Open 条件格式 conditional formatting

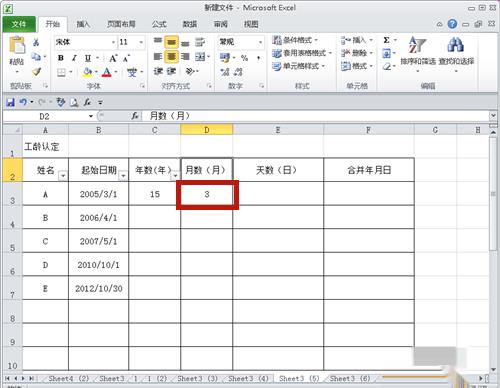click(295, 40)
